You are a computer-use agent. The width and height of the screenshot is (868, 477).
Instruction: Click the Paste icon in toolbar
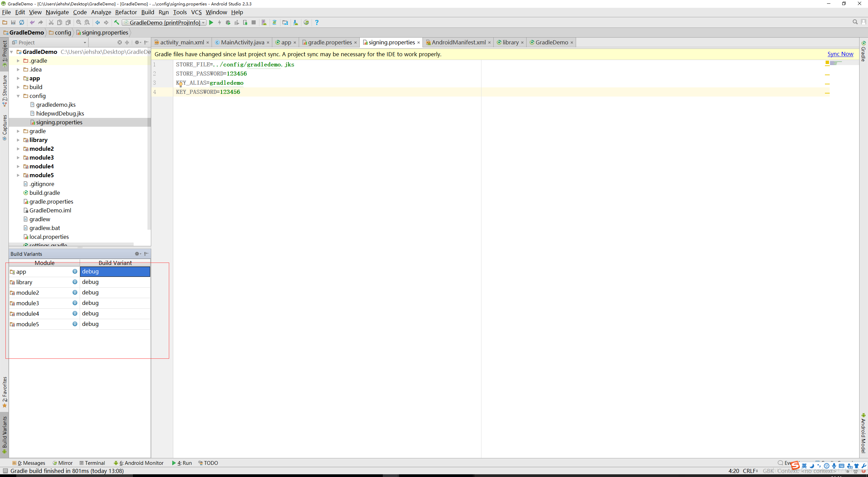(68, 22)
